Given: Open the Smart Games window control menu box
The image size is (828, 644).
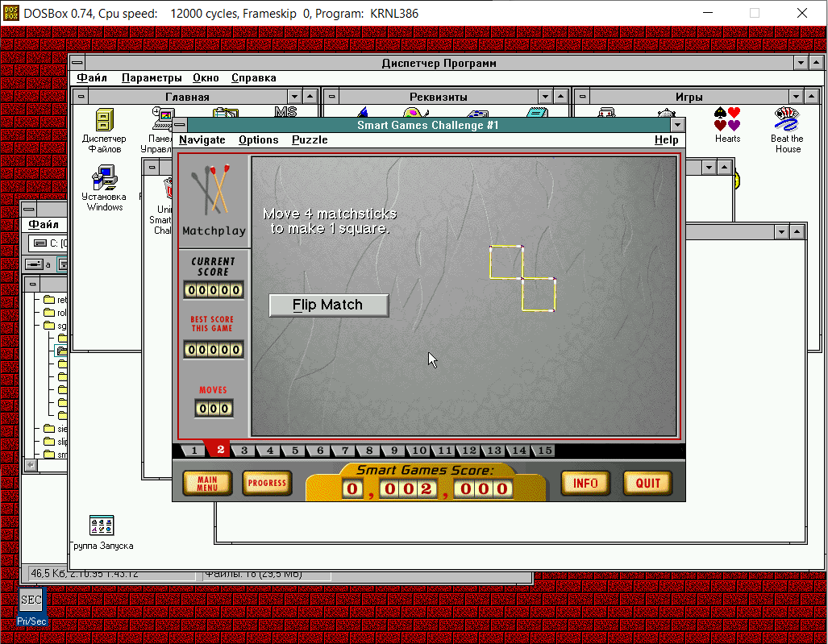Looking at the screenshot, I should [180, 125].
